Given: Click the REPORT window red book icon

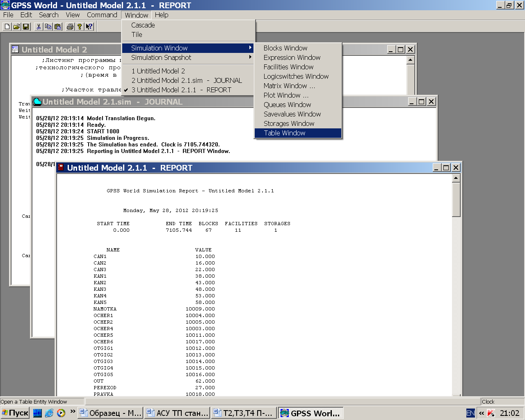Looking at the screenshot, I should [61, 167].
